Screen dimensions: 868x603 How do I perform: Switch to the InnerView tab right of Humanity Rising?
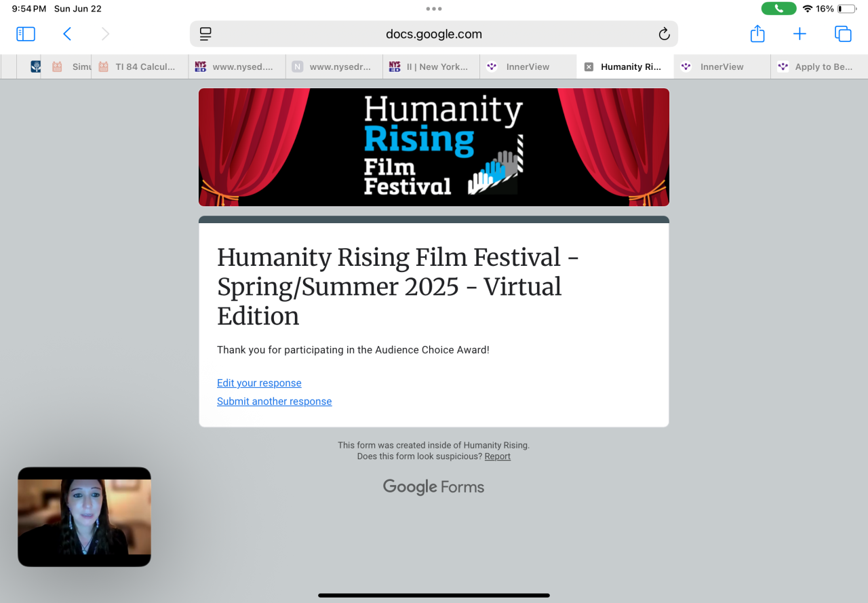722,67
